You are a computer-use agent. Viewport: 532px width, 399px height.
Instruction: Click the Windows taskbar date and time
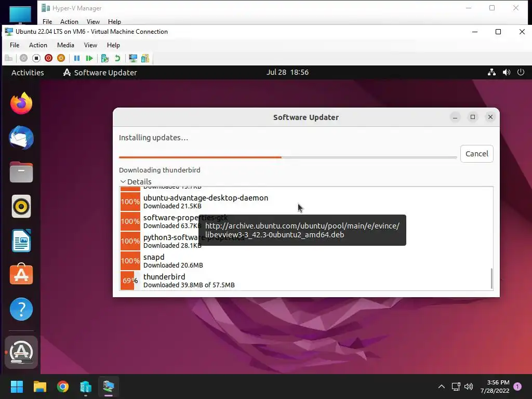point(495,387)
